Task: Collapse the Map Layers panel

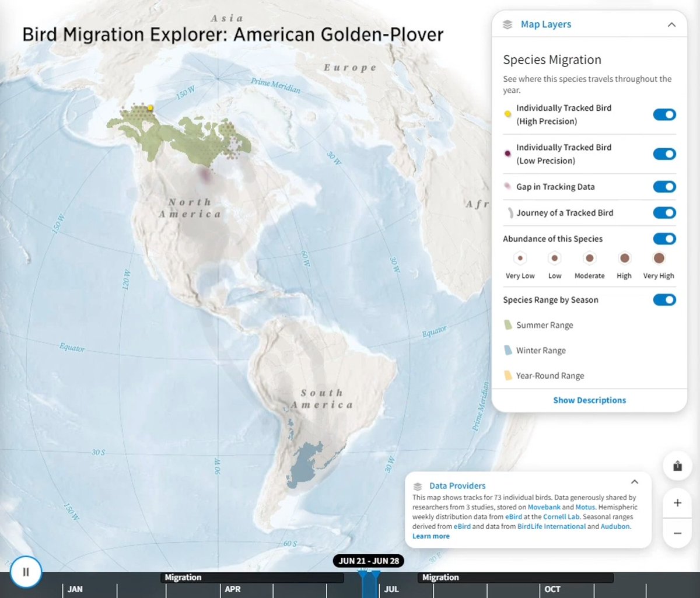Action: (x=671, y=25)
